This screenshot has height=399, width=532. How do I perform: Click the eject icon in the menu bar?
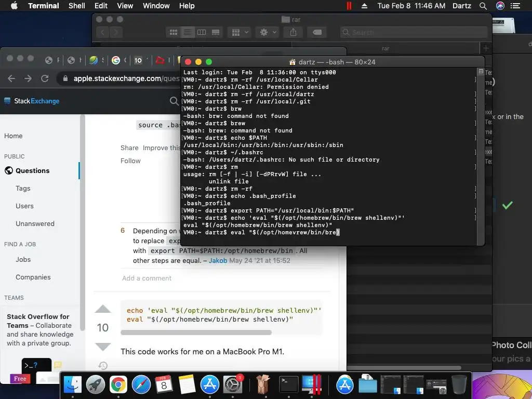click(364, 6)
